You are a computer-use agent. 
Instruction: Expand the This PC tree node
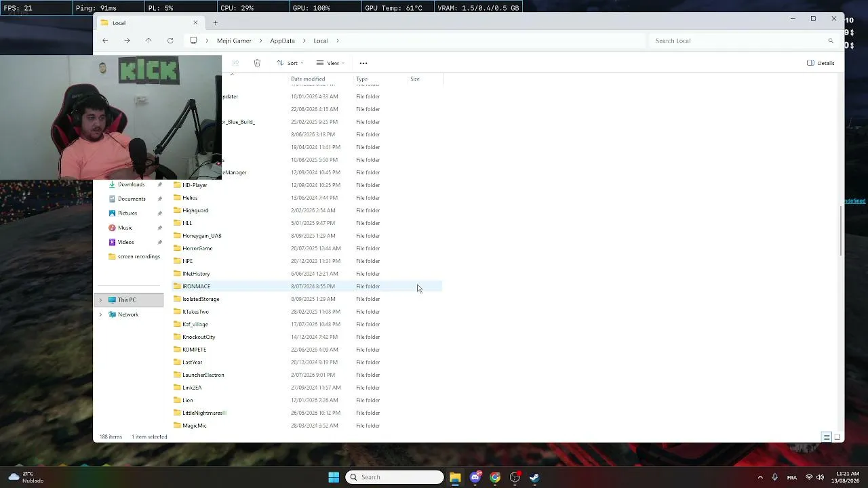(100, 300)
